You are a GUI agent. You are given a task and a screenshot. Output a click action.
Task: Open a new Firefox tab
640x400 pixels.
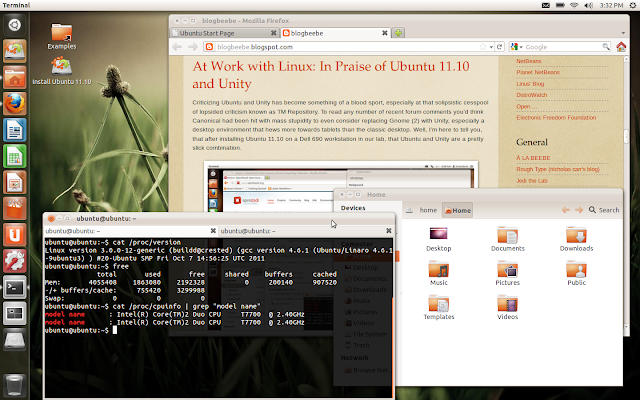click(398, 33)
